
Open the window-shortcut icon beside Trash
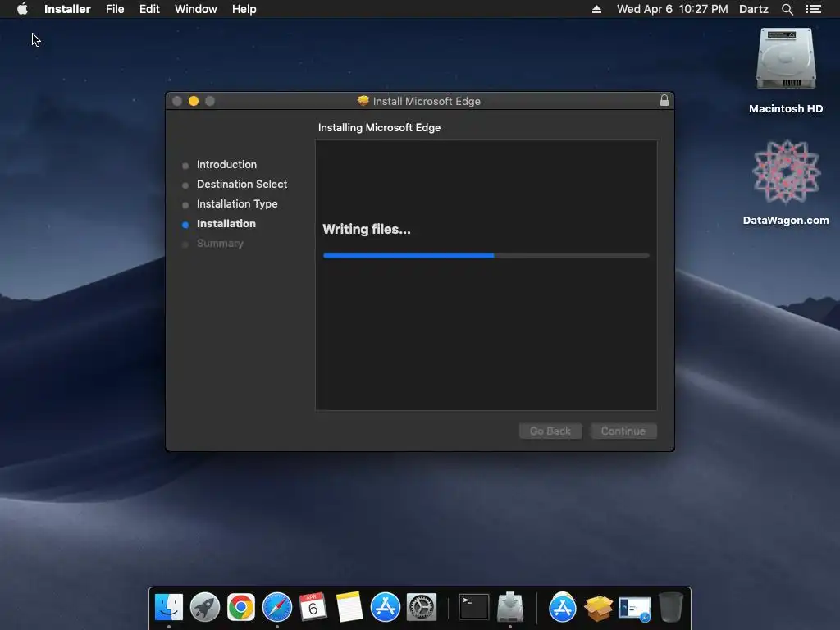[x=635, y=609]
